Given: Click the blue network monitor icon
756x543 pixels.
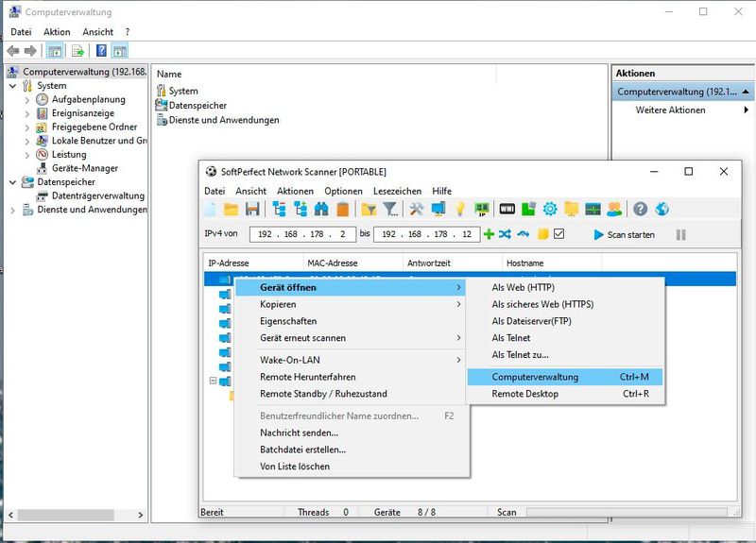Looking at the screenshot, I should (438, 209).
